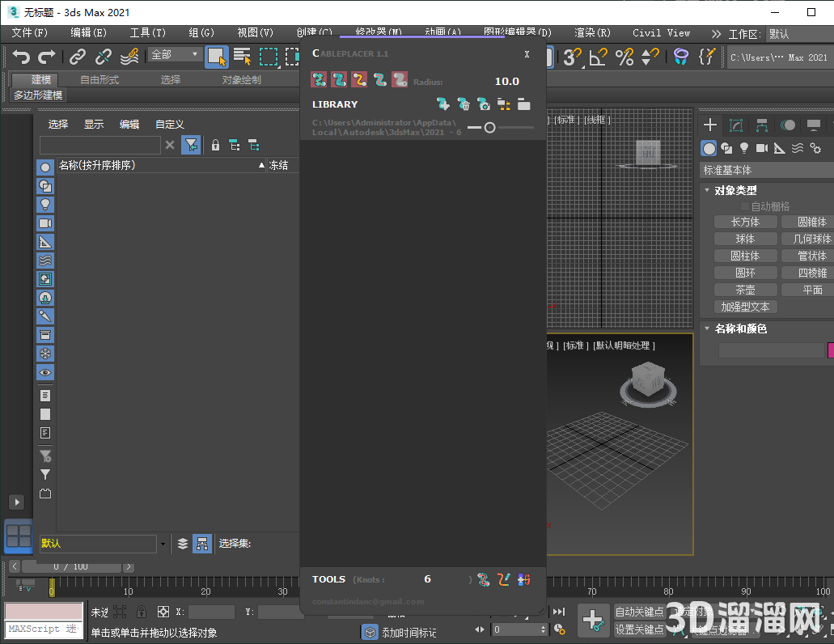834x644 pixels.
Task: Select the knot editing pencil icon under TOOLS
Action: 504,579
